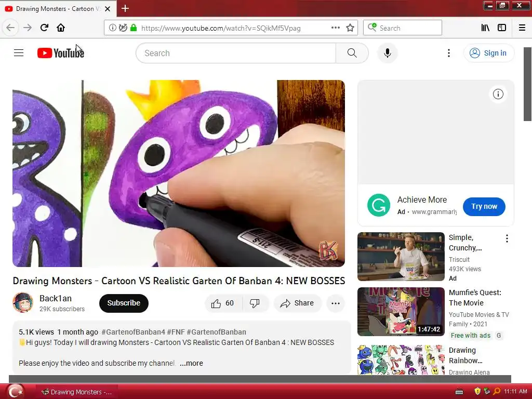532x399 pixels.
Task: Click the page vertical scrollbar thumb
Action: (x=527, y=84)
